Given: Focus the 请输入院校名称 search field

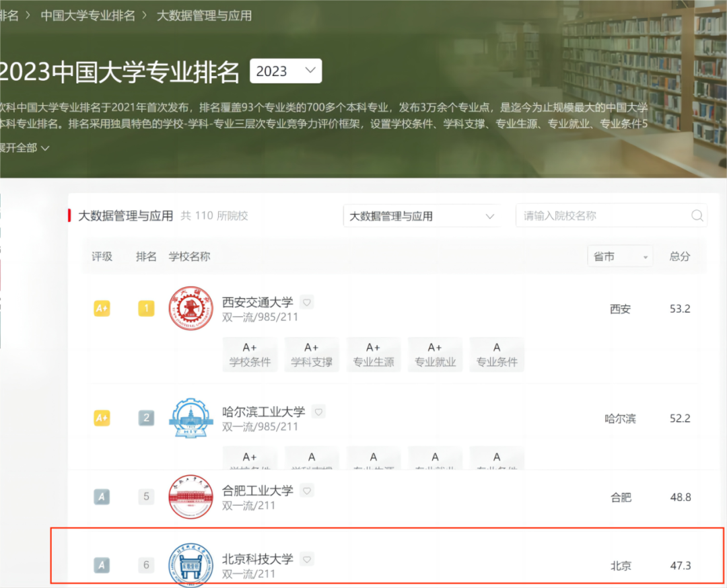Looking at the screenshot, I should (x=611, y=215).
